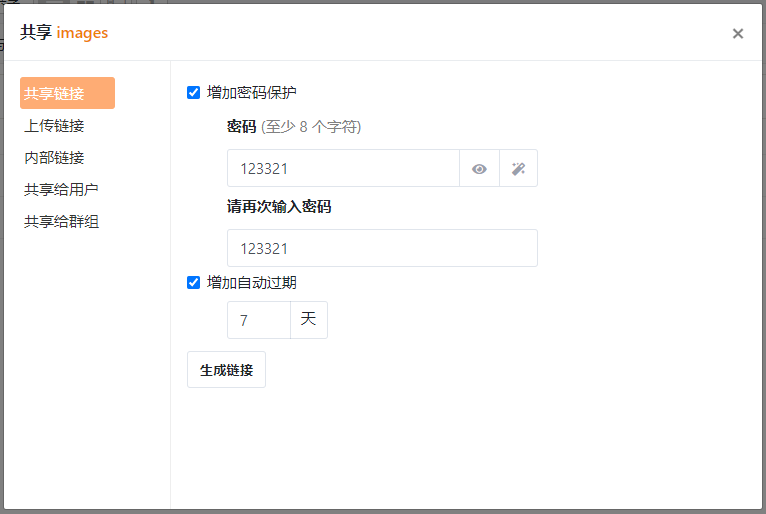Open the 共享给群组 tab
The width and height of the screenshot is (766, 514).
pyautogui.click(x=61, y=221)
